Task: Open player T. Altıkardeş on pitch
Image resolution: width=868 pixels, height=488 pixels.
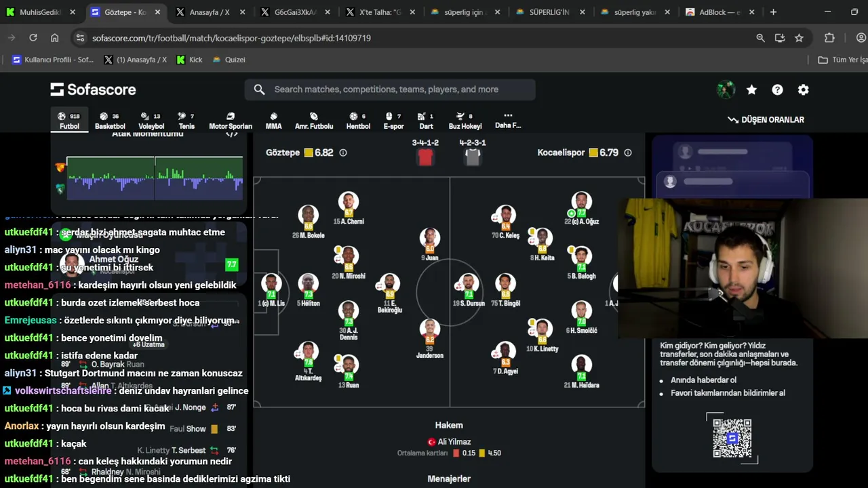Action: 308,361
